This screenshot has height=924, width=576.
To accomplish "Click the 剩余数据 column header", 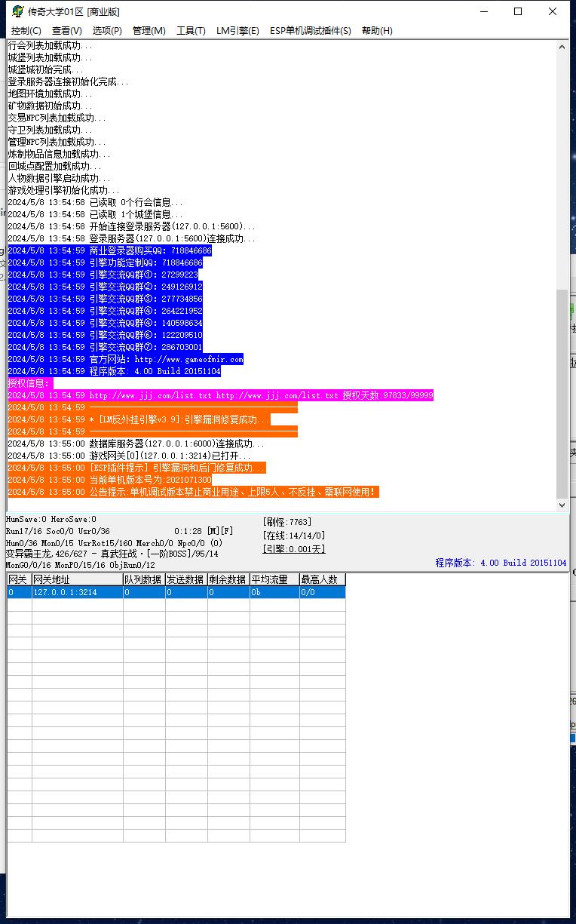I will (x=229, y=579).
